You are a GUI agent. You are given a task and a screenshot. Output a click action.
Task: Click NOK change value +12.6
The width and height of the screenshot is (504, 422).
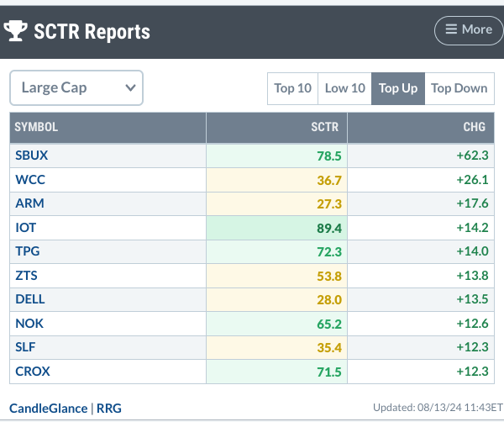(x=472, y=324)
